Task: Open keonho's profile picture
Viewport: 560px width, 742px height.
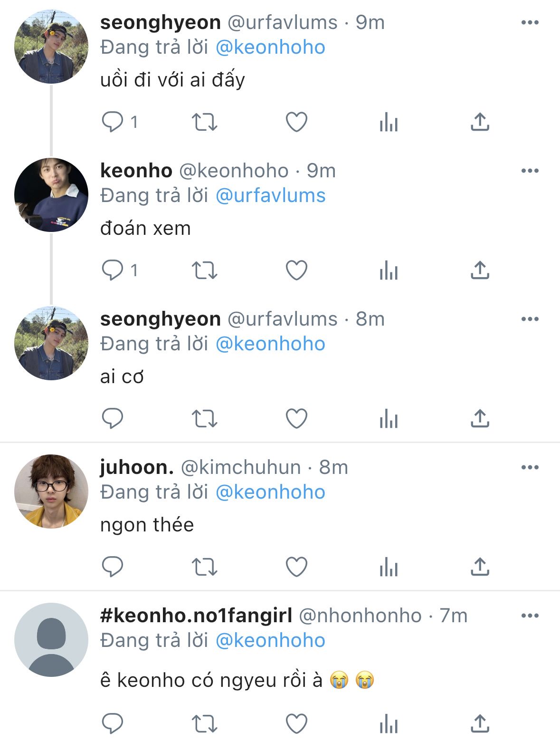Action: click(51, 195)
